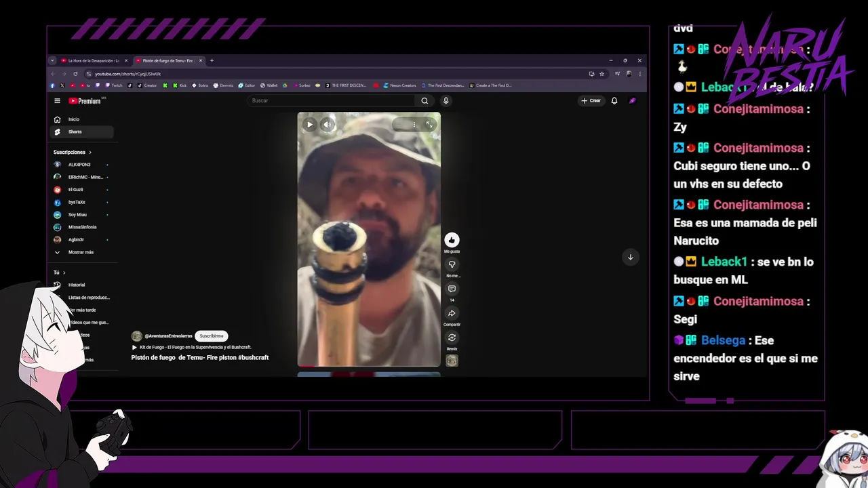Open the YouTube hamburger guide menu
This screenshot has width=868, height=488.
coord(57,101)
